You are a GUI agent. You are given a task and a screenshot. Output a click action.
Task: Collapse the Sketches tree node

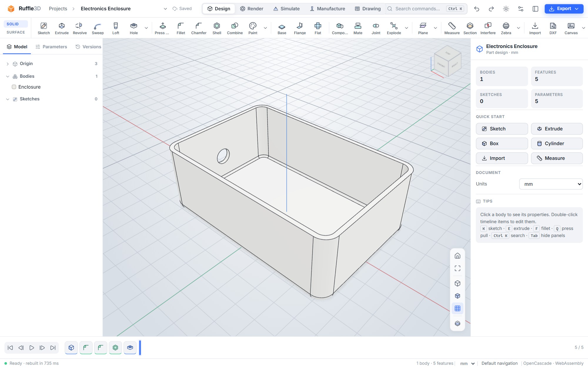(8, 99)
